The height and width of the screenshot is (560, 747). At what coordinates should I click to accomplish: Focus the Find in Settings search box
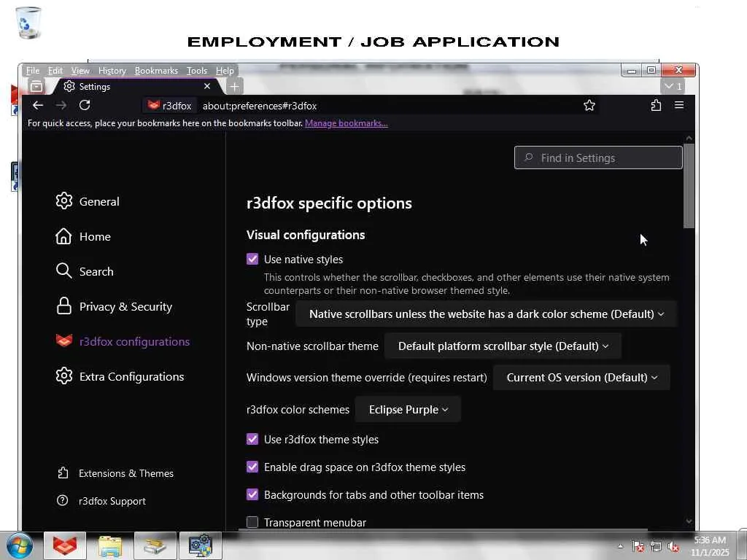(598, 157)
